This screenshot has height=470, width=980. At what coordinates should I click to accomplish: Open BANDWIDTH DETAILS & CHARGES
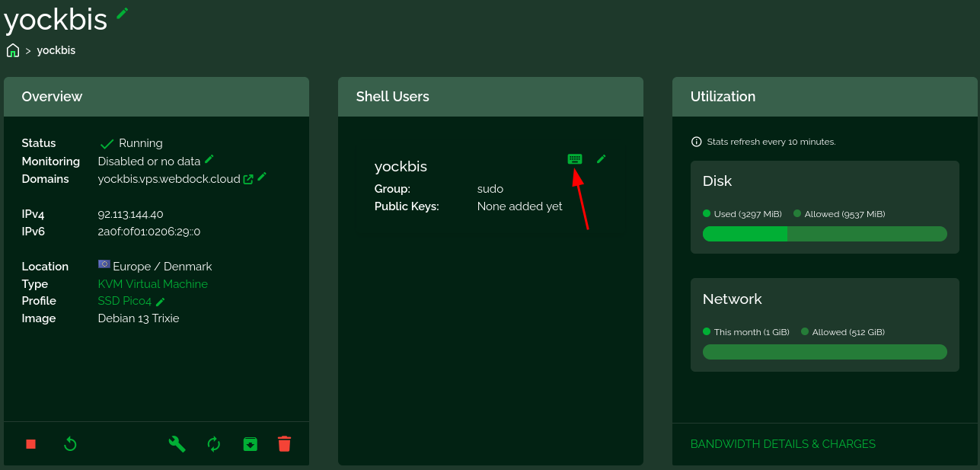point(783,444)
